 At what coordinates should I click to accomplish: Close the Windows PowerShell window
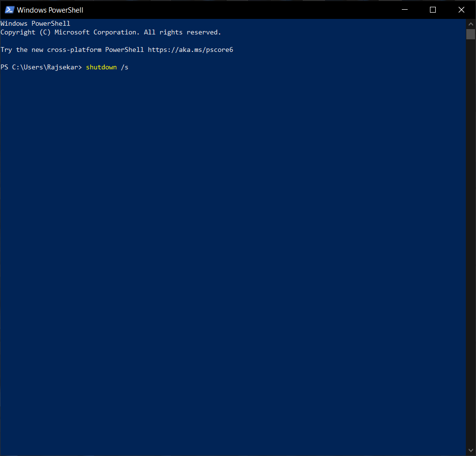[461, 10]
